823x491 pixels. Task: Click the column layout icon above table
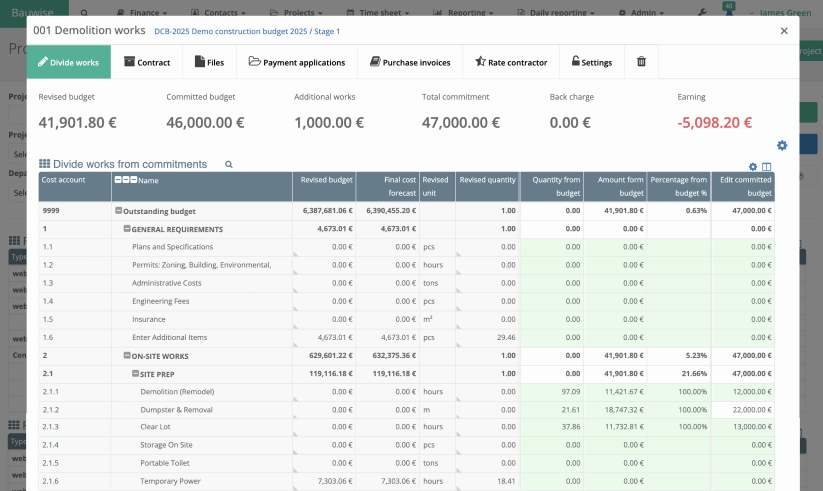point(767,167)
